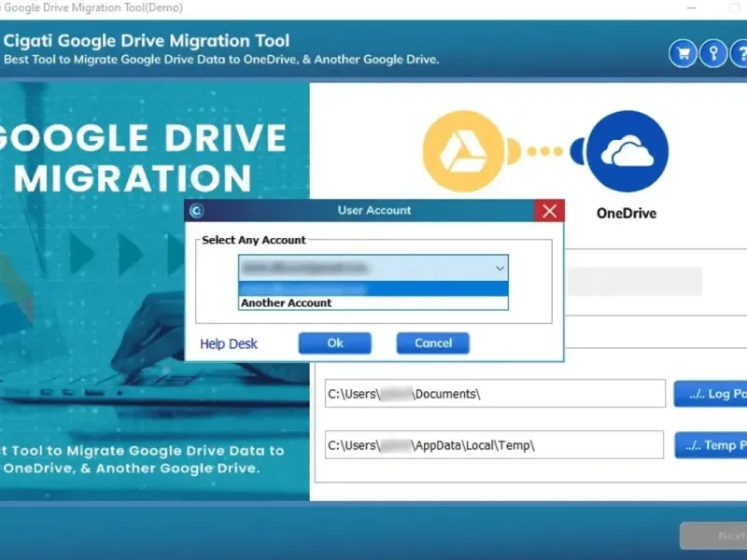Click the greyed-out Next button
The image size is (747, 560).
coord(713,536)
